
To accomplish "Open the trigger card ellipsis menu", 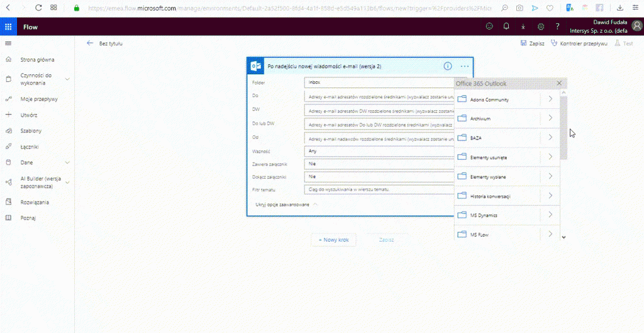I will point(465,65).
